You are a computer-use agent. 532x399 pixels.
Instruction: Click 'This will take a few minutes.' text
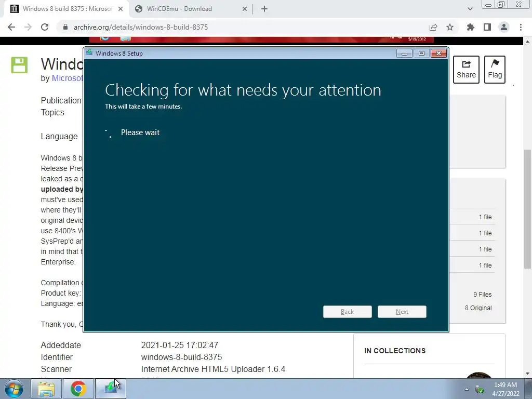(143, 106)
